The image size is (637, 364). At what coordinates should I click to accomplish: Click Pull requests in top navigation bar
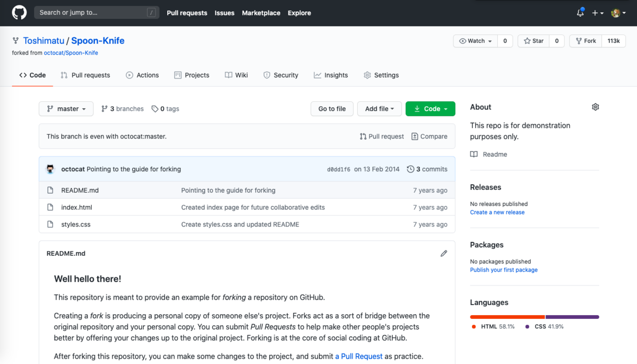(187, 13)
